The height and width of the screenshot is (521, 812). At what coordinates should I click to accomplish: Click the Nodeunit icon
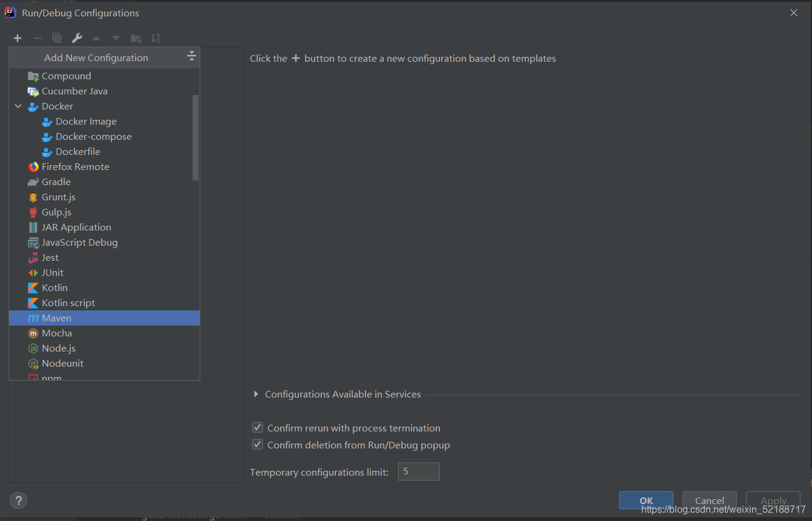[x=33, y=364]
